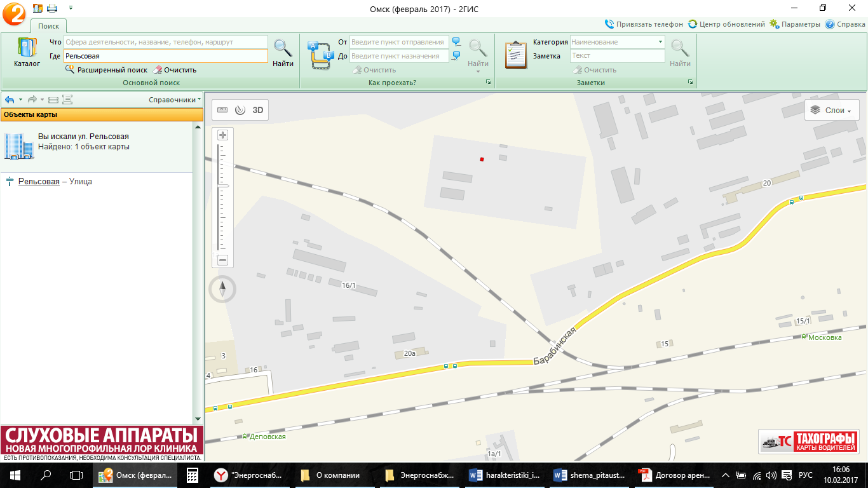
Task: Open the notes clipboard icon
Action: click(x=515, y=54)
